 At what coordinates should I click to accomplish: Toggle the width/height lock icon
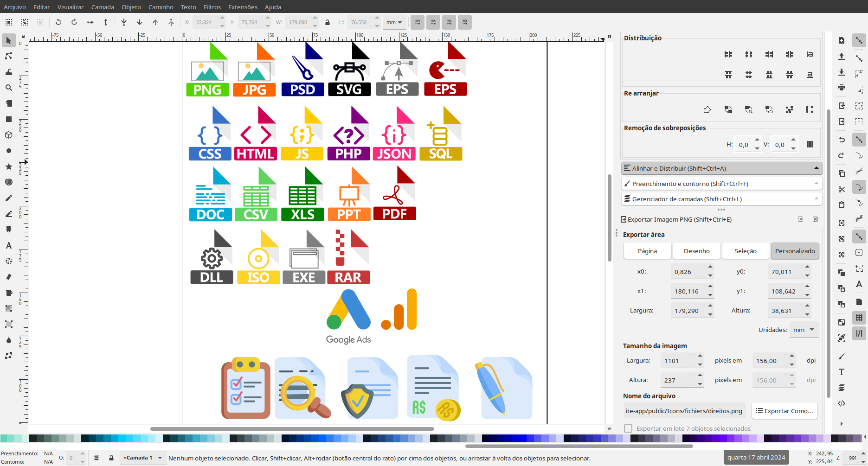tap(328, 22)
